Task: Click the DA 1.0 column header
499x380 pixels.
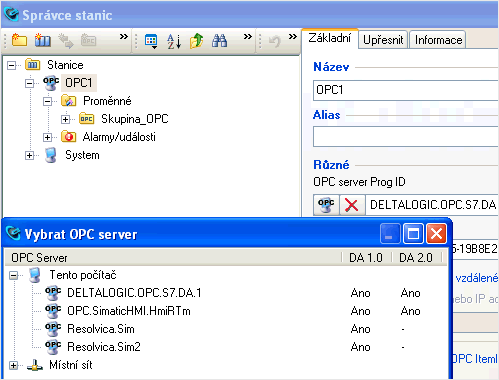Action: tap(367, 258)
